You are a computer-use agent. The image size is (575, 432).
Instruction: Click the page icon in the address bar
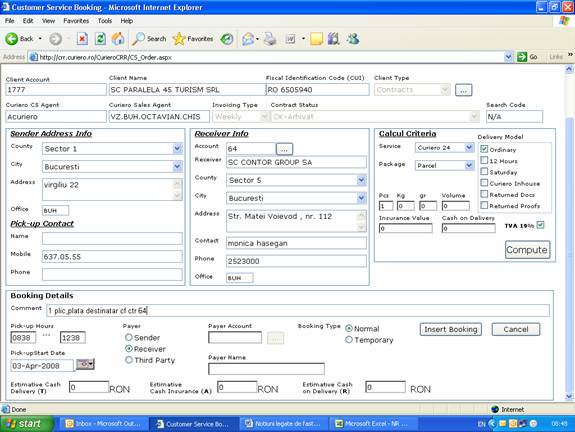tap(33, 57)
